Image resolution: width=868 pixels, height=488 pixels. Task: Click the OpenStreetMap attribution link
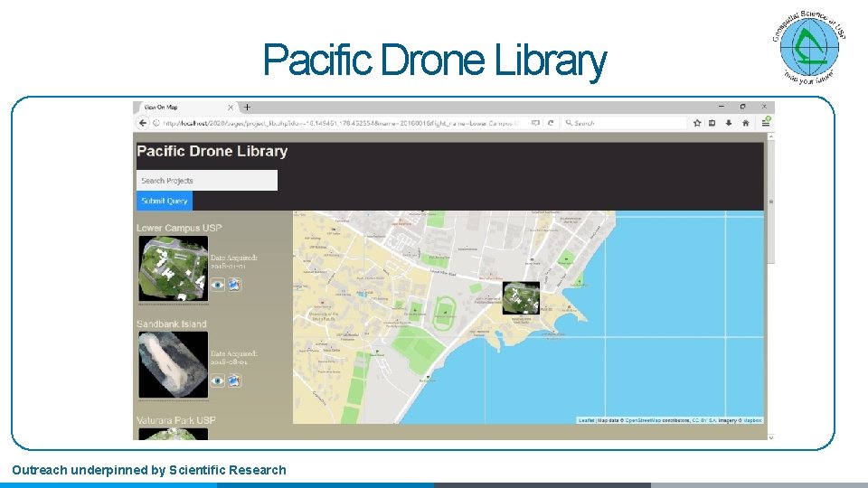[x=643, y=420]
